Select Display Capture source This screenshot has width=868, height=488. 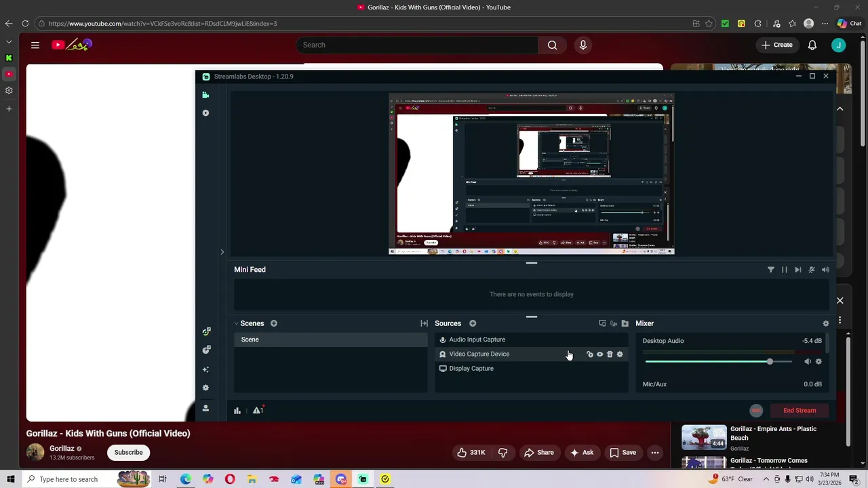point(531,369)
